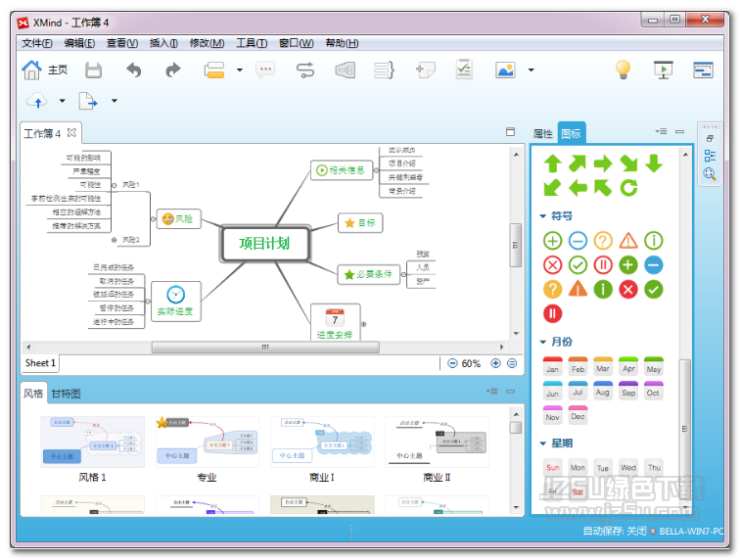
Task: Add the green up arrow marker
Action: [553, 163]
